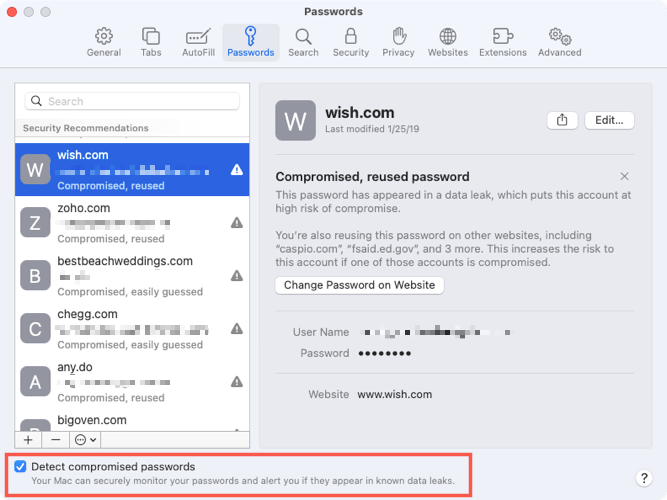Click the passwords Search field
The height and width of the screenshot is (500, 667).
coord(132,101)
